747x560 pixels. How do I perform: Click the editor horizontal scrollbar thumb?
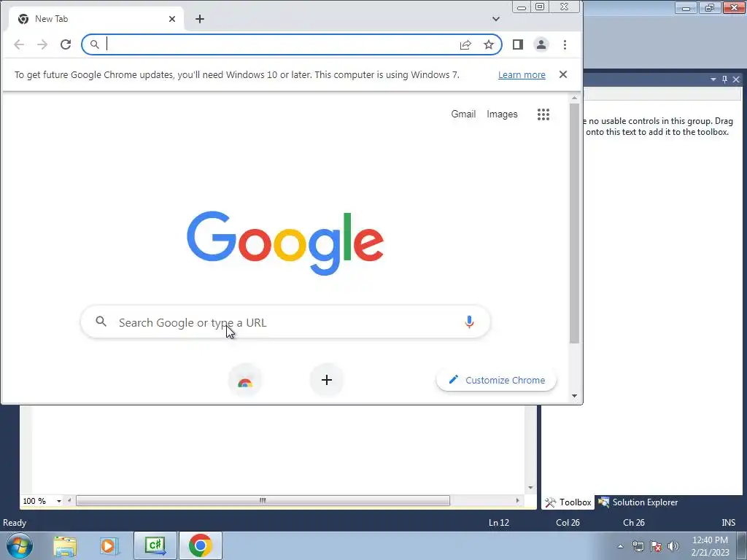[263, 501]
